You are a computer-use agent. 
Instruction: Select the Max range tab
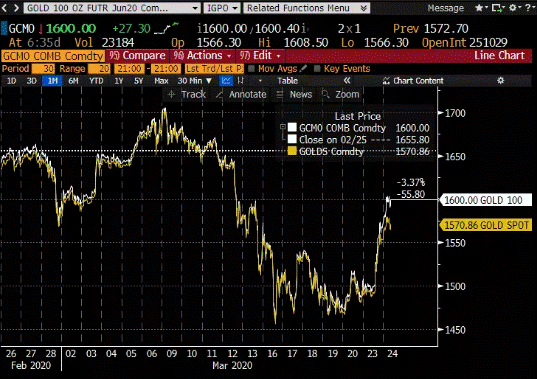(161, 81)
